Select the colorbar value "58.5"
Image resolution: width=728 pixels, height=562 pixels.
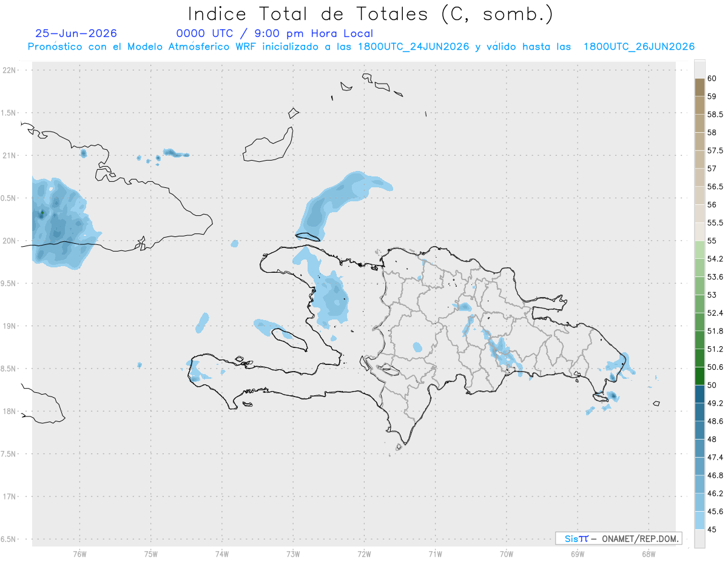click(715, 114)
